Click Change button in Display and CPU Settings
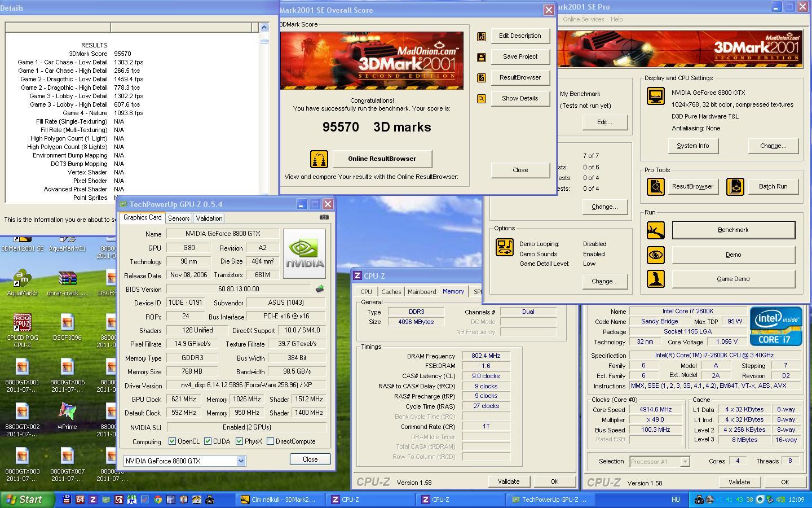812x508 pixels. 773,146
